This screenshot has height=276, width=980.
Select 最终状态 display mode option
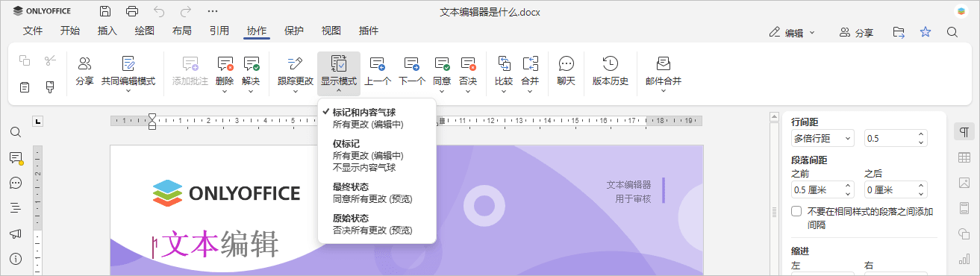(x=377, y=192)
